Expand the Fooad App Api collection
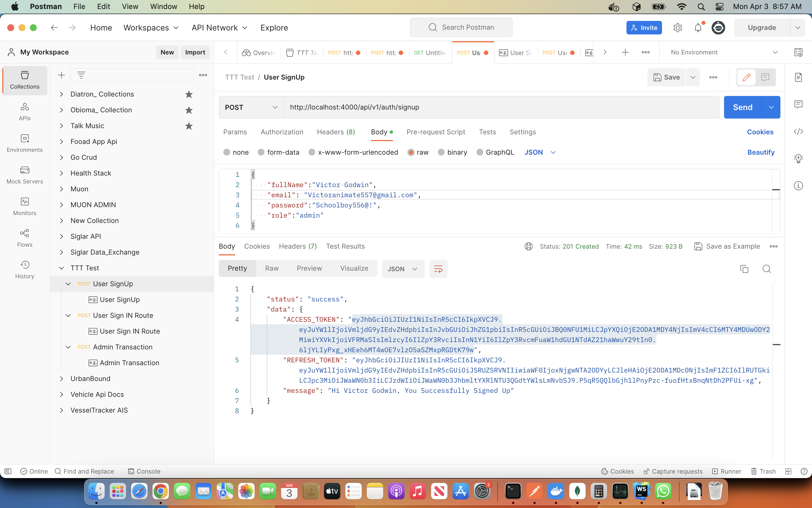The width and height of the screenshot is (812, 508). pyautogui.click(x=61, y=142)
